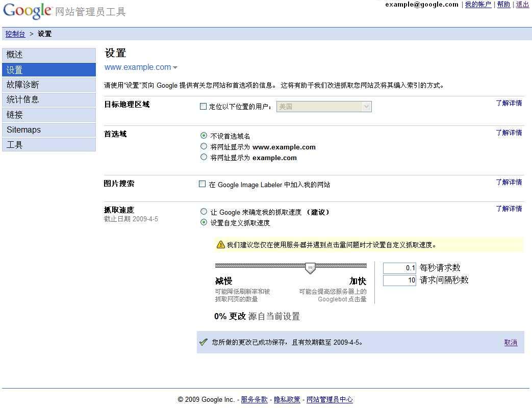Open 链接 in the sidebar
The height and width of the screenshot is (411, 532).
pyautogui.click(x=49, y=115)
